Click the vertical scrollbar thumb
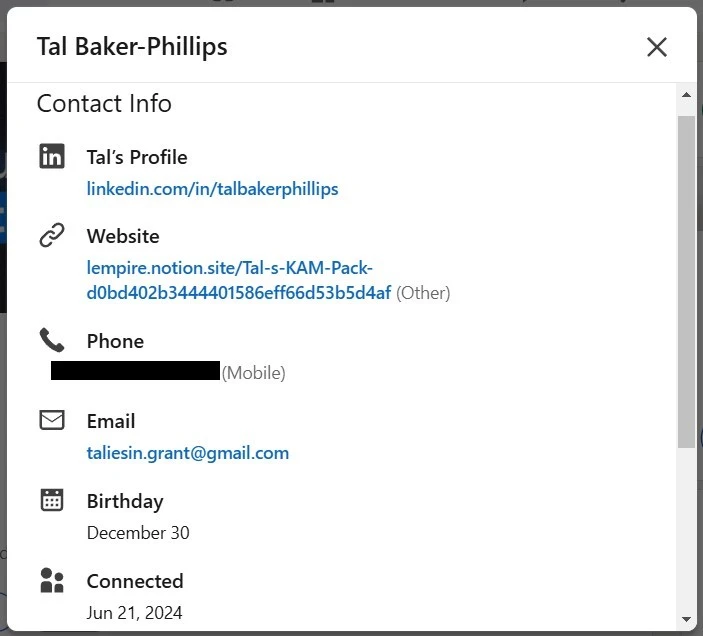This screenshot has height=636, width=703. 686,280
